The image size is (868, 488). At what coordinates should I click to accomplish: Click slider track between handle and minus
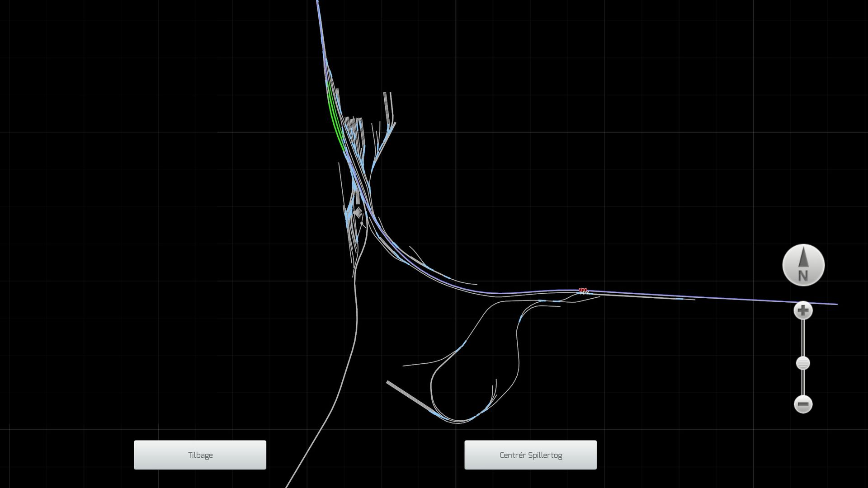(x=803, y=383)
